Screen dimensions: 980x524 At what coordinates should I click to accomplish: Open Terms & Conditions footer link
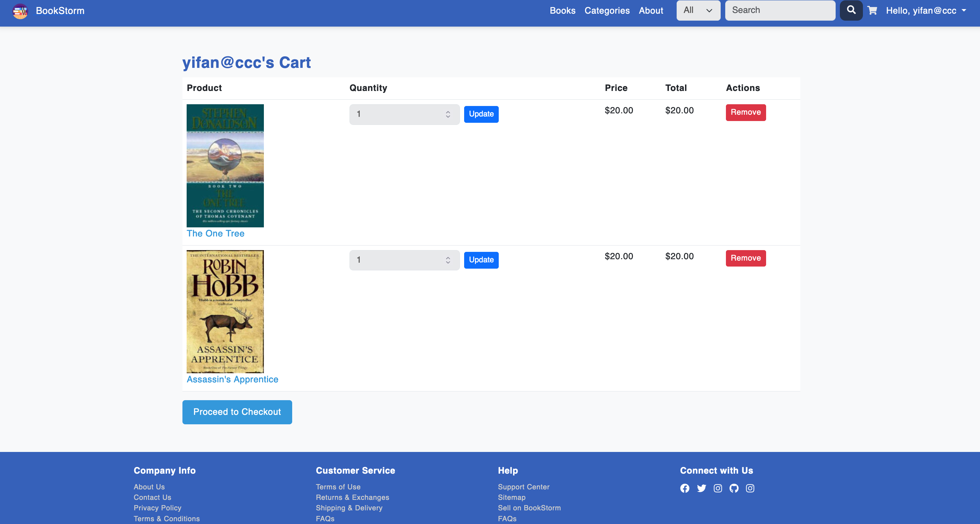[x=167, y=519]
